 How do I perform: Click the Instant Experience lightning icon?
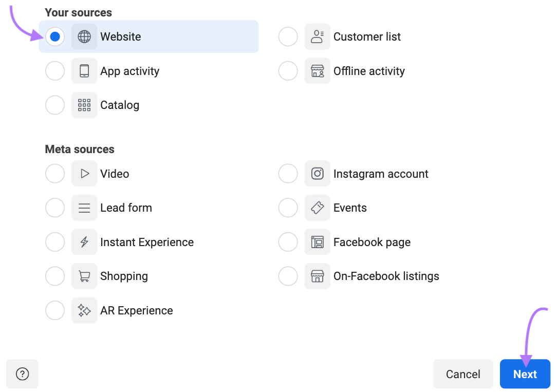(84, 242)
